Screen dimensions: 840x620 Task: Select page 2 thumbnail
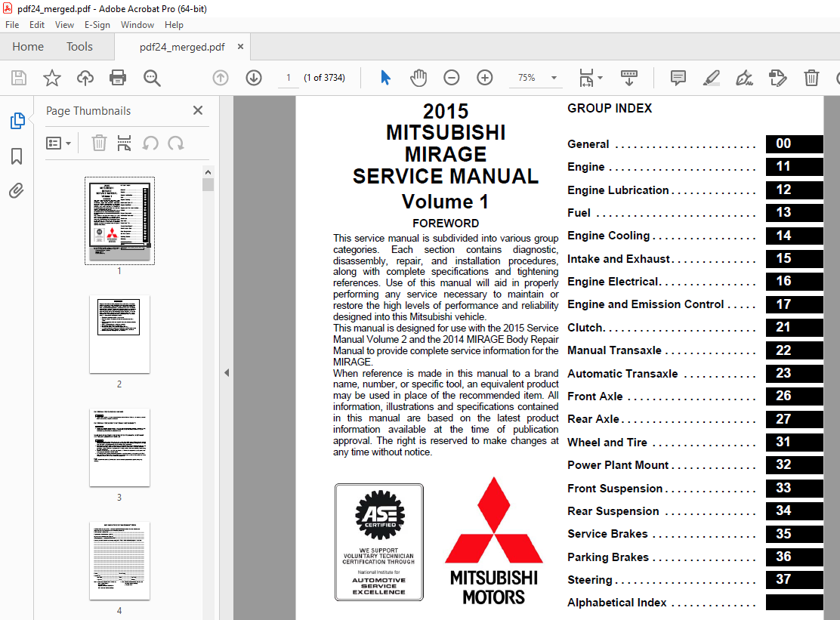tap(119, 334)
